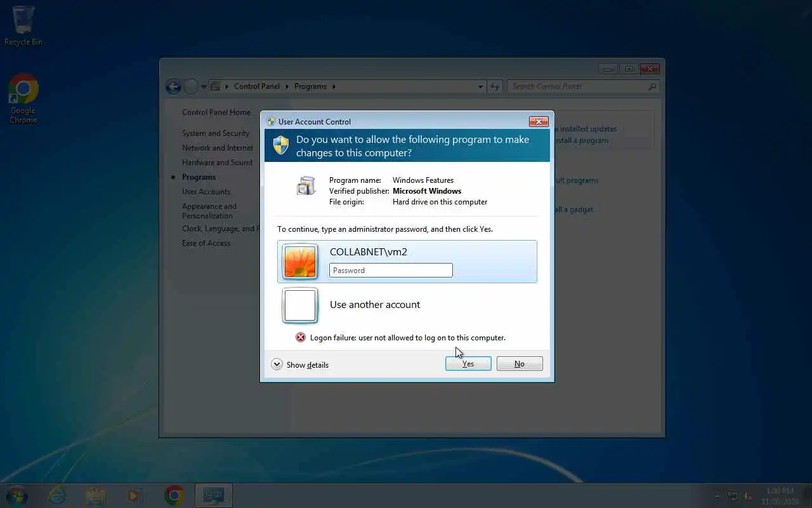Select Control Panel taskbar button
The image size is (812, 508).
[213, 495]
